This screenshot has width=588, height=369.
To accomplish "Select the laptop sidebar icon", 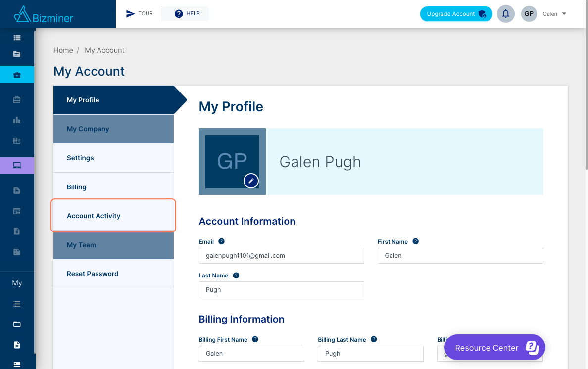I will 17,166.
